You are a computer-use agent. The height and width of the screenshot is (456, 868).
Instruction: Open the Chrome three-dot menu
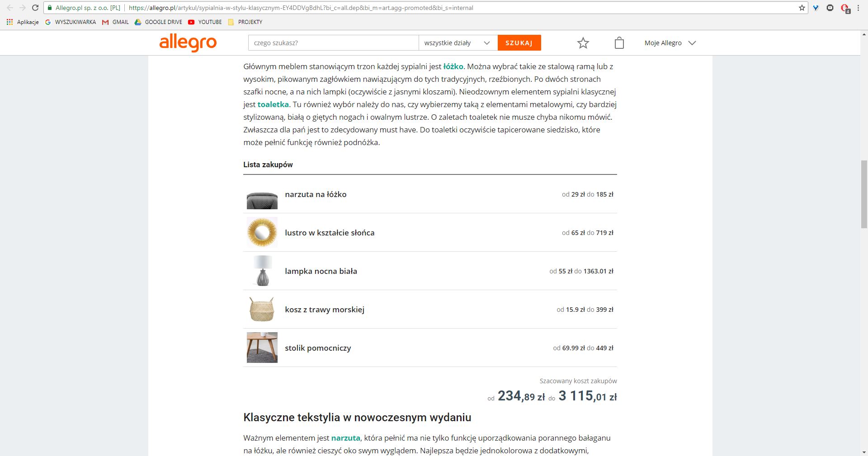tap(859, 8)
